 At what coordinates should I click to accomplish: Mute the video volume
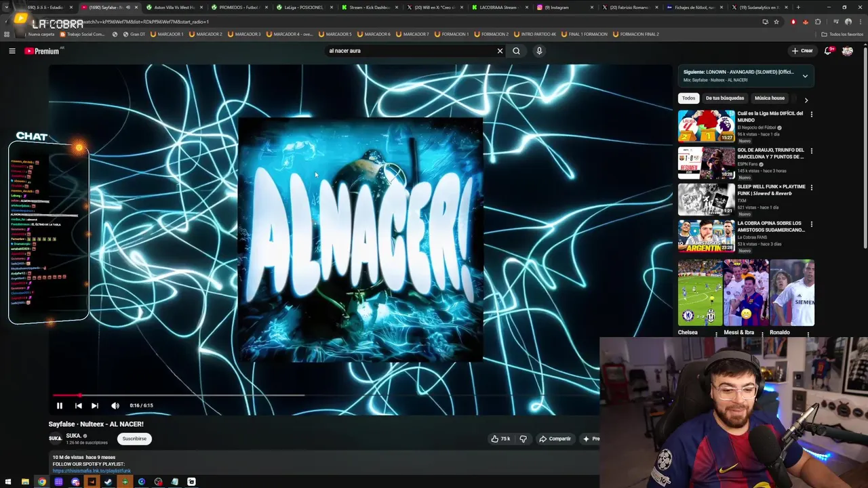tap(115, 405)
